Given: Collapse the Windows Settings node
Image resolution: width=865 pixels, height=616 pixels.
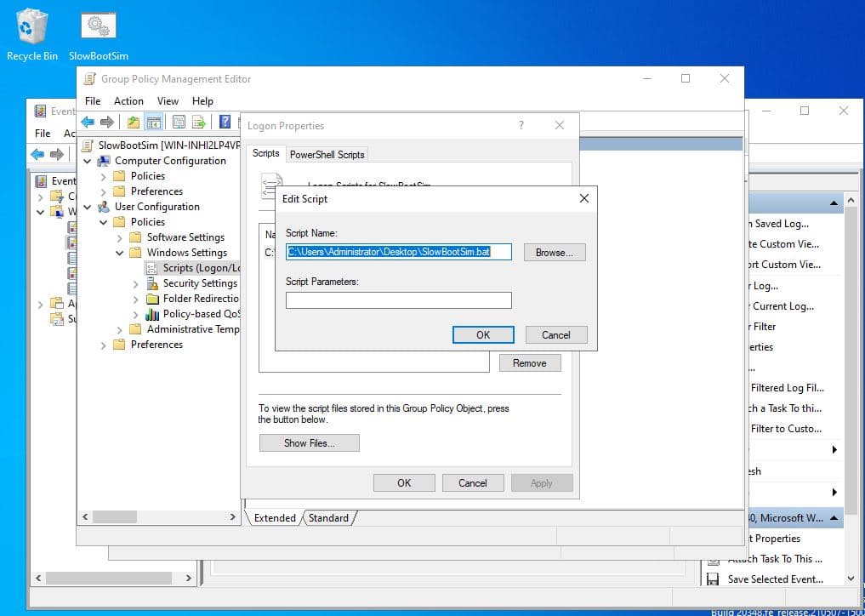Looking at the screenshot, I should click(120, 253).
